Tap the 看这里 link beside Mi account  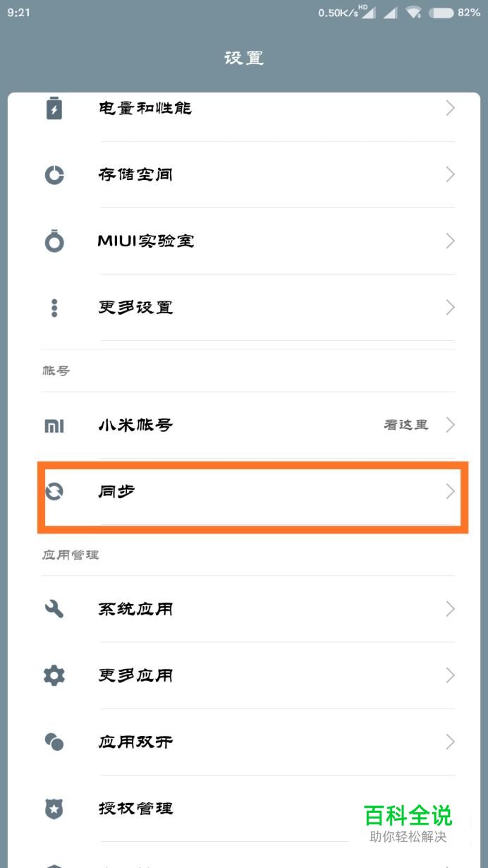click(x=405, y=426)
